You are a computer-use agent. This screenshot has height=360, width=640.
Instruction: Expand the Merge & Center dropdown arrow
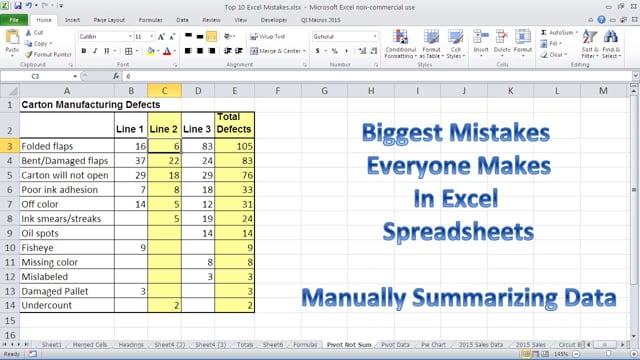304,51
